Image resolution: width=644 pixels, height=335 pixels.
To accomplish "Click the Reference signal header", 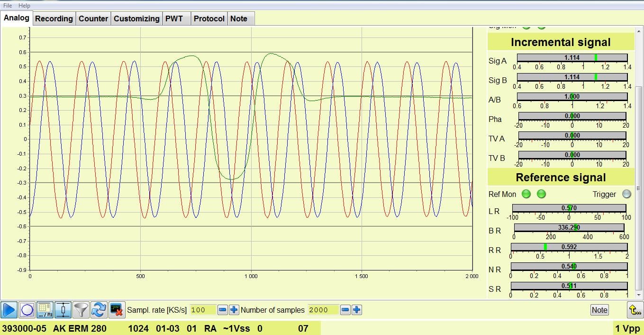I will tap(561, 177).
